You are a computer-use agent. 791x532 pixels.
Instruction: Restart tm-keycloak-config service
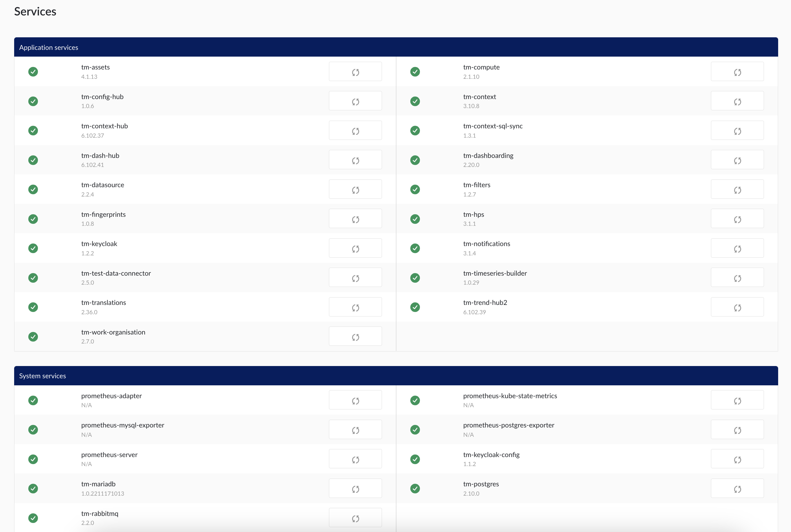click(737, 459)
